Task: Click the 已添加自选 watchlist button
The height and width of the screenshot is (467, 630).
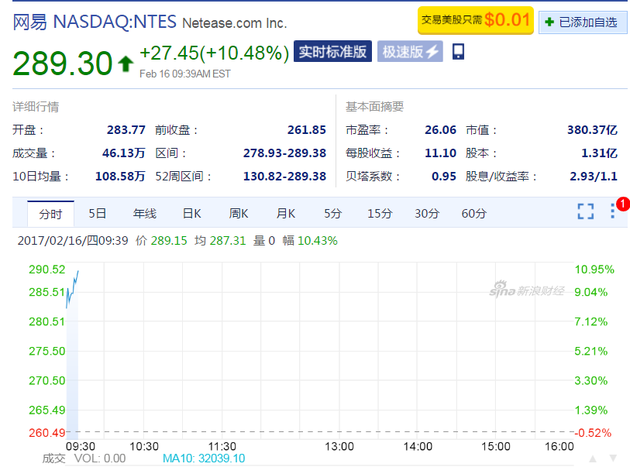Action: (583, 22)
